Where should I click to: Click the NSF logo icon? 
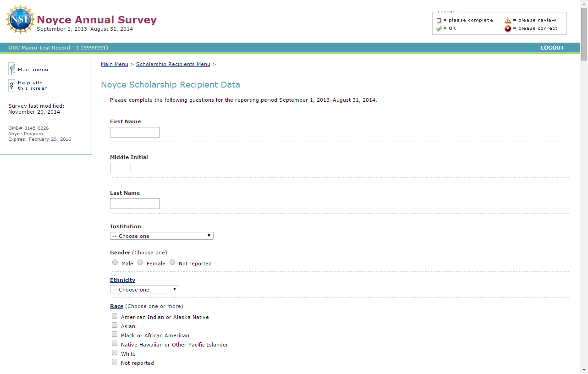[20, 19]
